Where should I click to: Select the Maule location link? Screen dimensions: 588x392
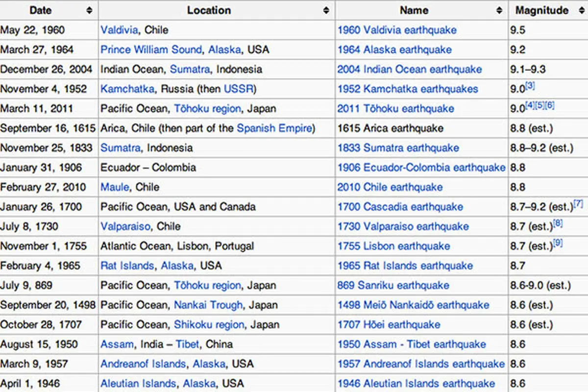tap(115, 187)
